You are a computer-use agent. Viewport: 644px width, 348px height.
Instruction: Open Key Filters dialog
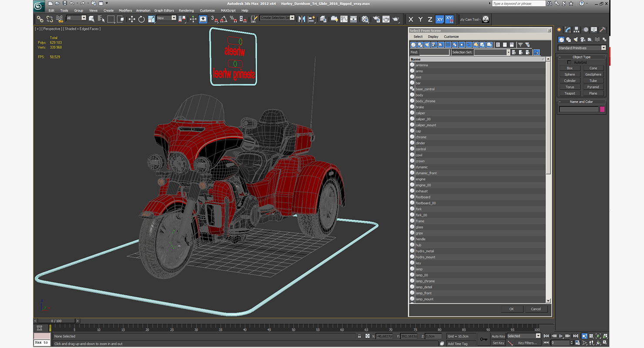(x=527, y=343)
